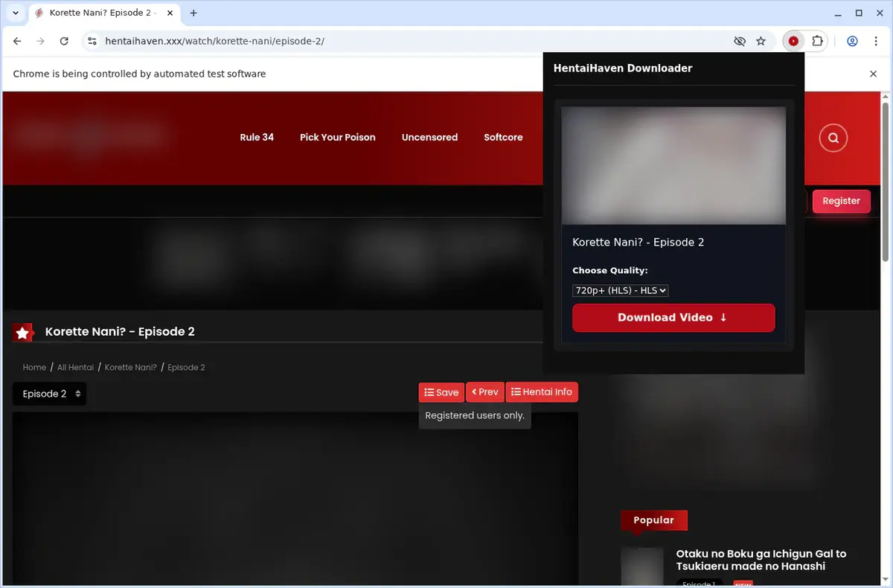Screen dimensions: 893x588
Task: Click the star icon beside the episode title
Action: [x=22, y=333]
